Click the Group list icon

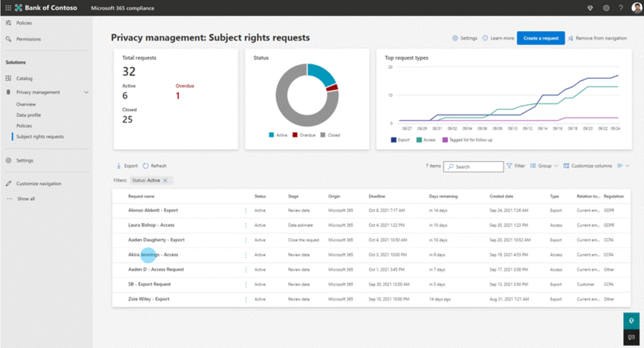click(533, 166)
